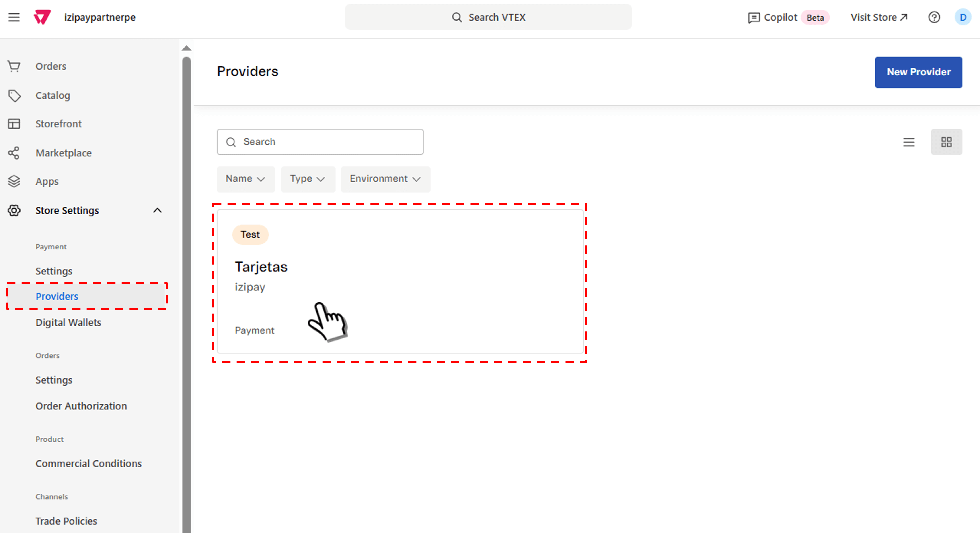Click the providers Search field
The width and height of the screenshot is (980, 533).
(320, 142)
